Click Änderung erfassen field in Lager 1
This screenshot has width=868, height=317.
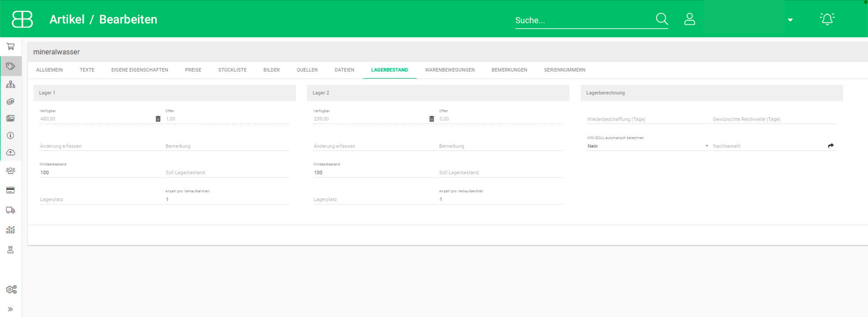coord(101,146)
